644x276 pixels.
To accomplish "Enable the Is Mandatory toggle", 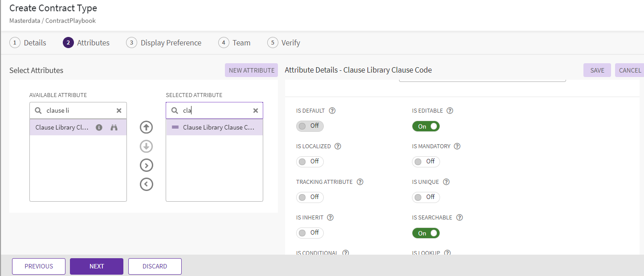I will pos(426,162).
